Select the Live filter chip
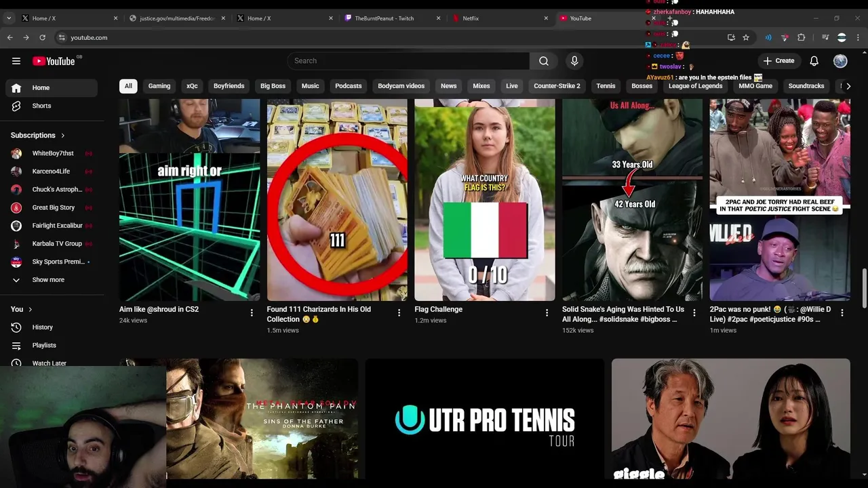 512,86
